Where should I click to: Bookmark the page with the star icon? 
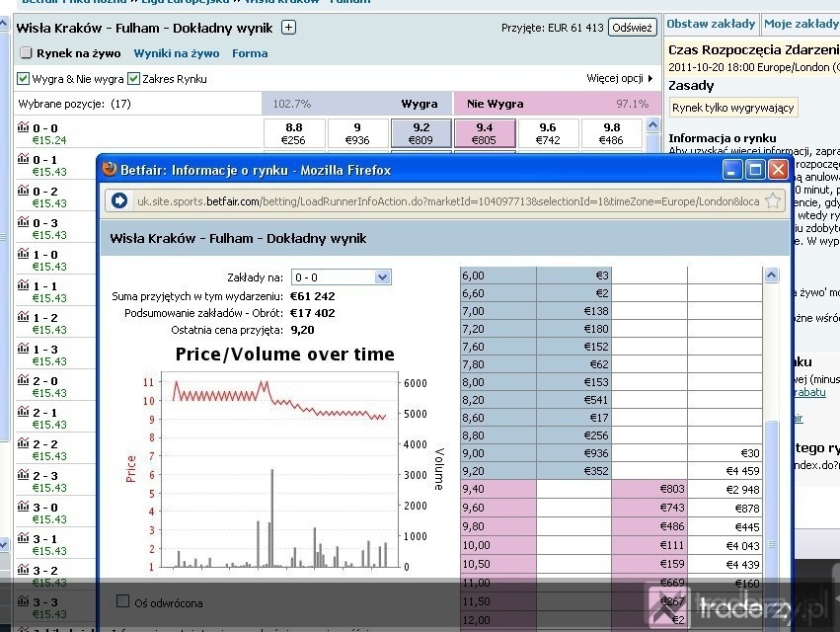[x=773, y=201]
